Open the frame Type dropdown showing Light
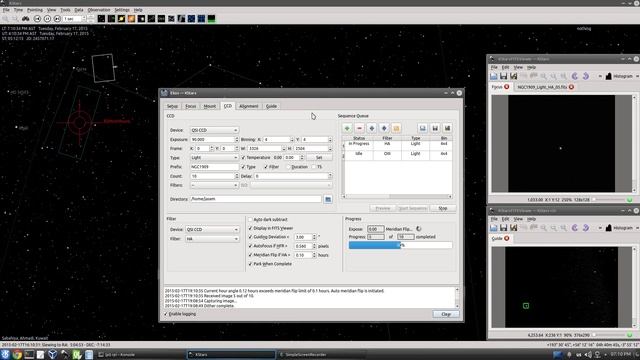 tap(214, 158)
